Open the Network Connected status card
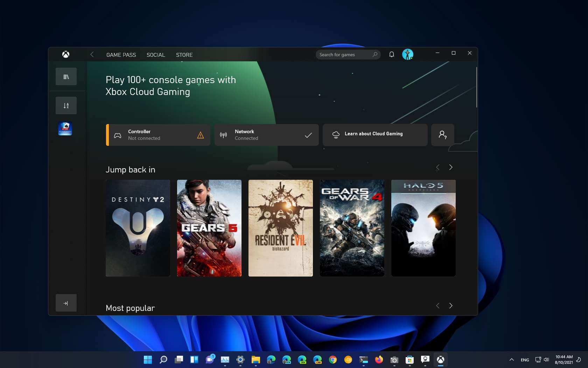 click(267, 135)
